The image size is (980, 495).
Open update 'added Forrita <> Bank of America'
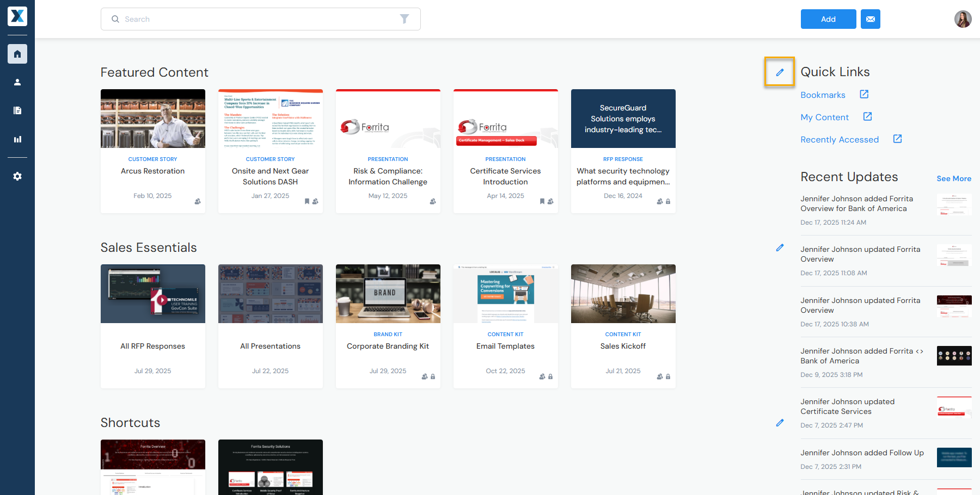coord(862,356)
